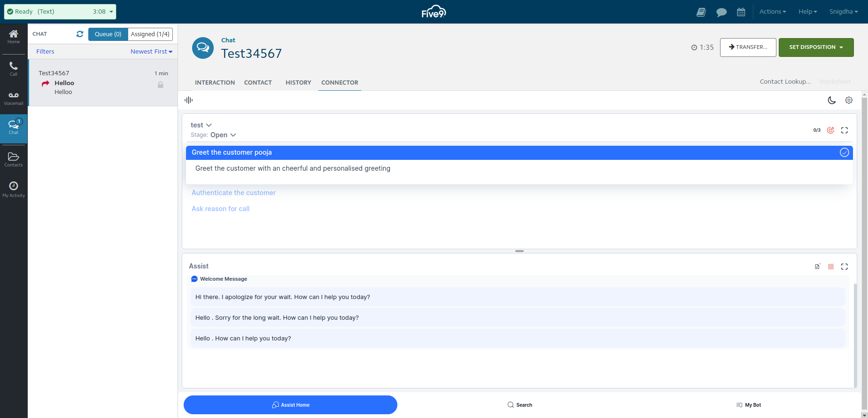This screenshot has height=418, width=868.
Task: Open the Contact Lookup link
Action: tap(785, 81)
